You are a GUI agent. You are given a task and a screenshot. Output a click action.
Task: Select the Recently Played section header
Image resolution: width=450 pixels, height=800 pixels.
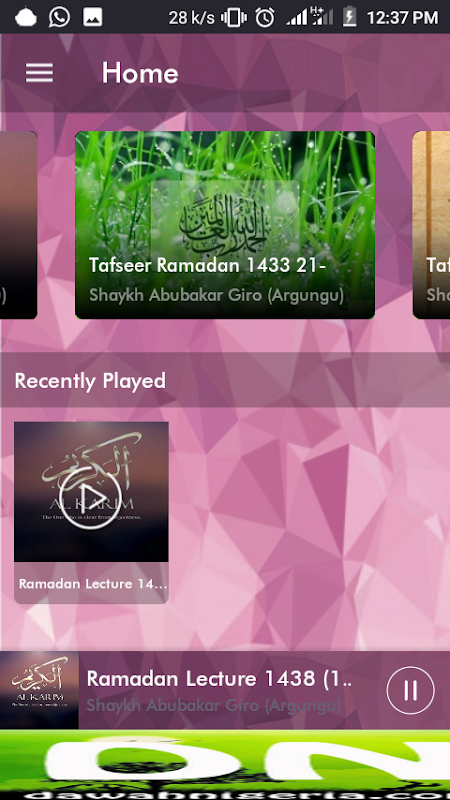coord(225,380)
